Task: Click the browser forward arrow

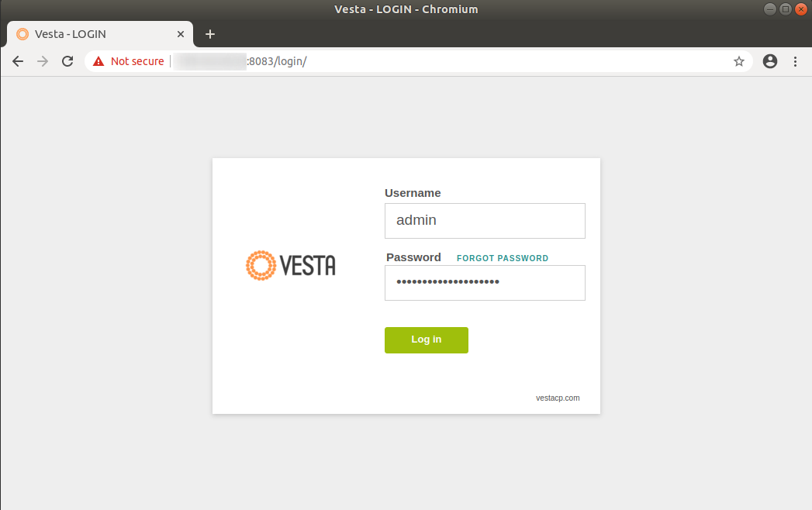Action: 43,61
